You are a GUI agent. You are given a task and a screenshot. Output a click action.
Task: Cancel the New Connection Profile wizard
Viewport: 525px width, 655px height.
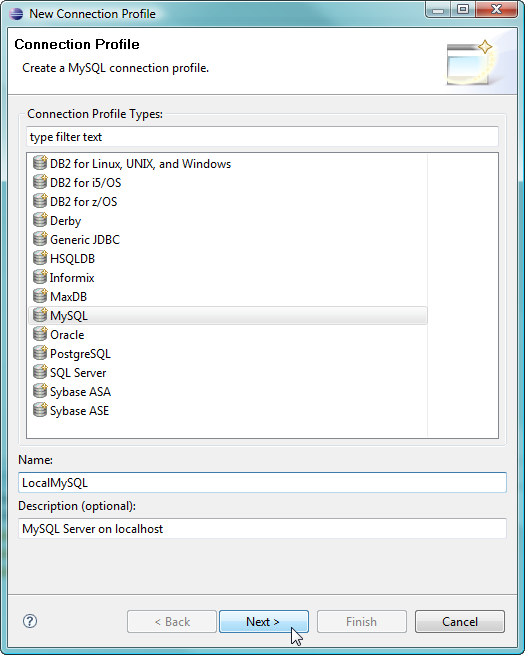460,622
